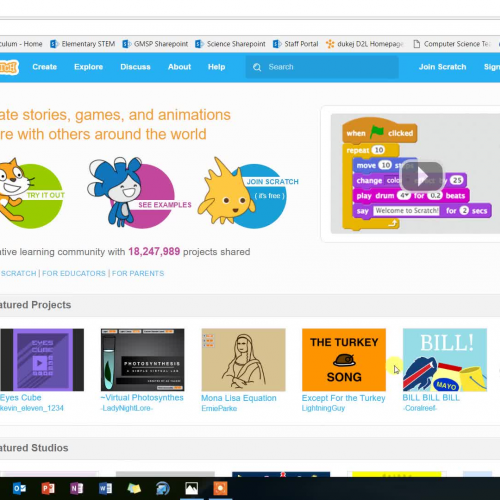This screenshot has width=500, height=500.
Task: Open Staff Portal bookmark
Action: click(295, 44)
